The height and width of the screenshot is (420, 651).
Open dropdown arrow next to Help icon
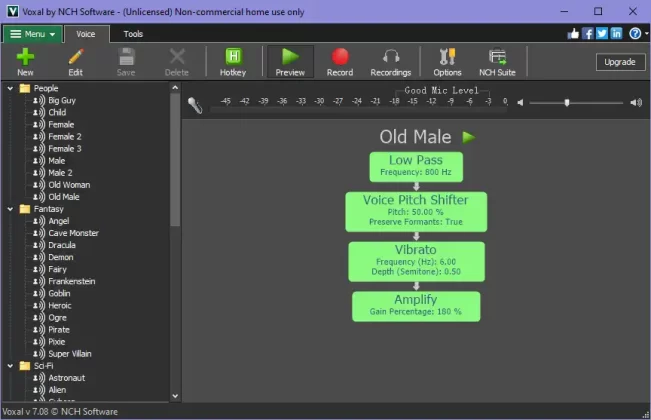tap(647, 34)
